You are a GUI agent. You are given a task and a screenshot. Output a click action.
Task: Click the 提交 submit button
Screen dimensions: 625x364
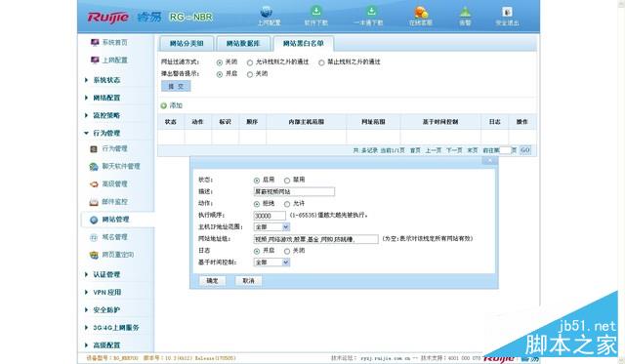tap(176, 86)
